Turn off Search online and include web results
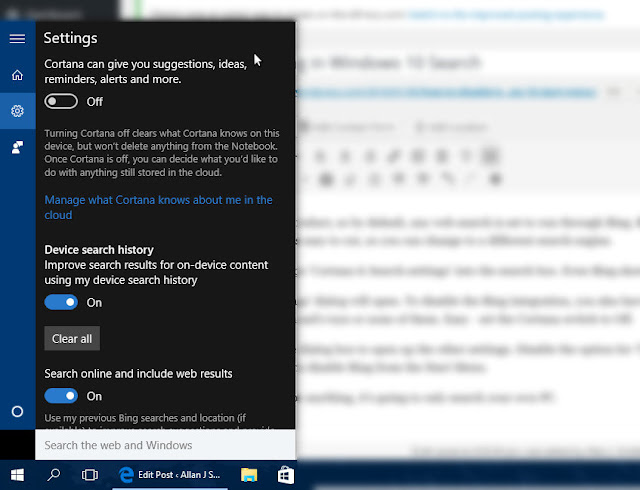The width and height of the screenshot is (640, 490). 61,396
